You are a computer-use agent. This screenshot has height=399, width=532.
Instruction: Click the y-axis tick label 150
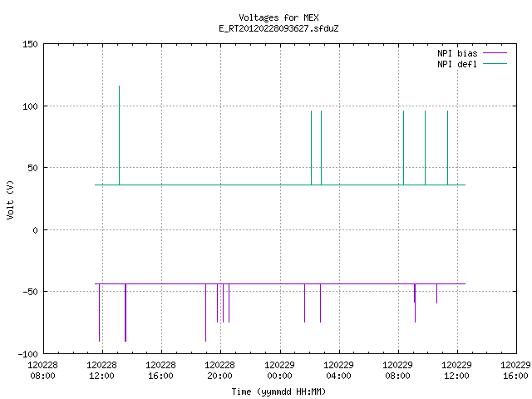tap(30, 44)
